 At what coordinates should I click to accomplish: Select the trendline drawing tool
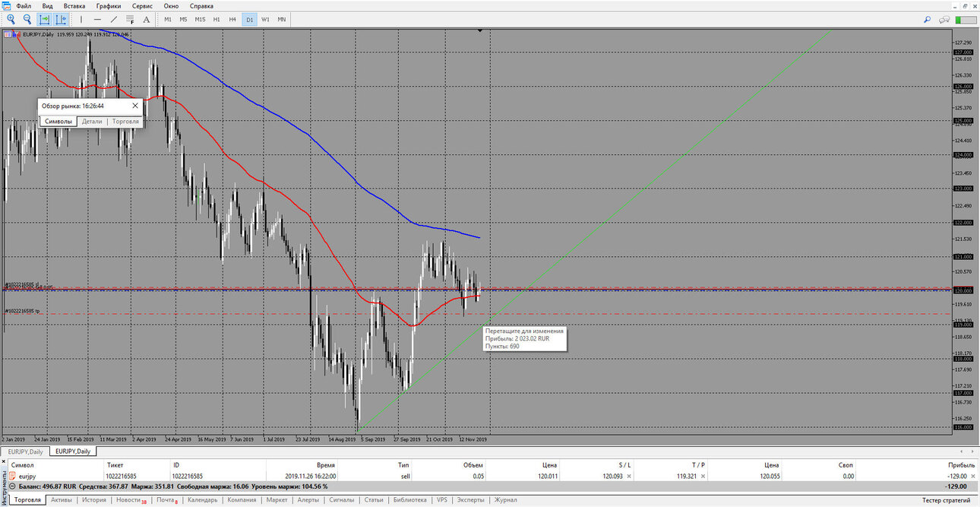[114, 19]
